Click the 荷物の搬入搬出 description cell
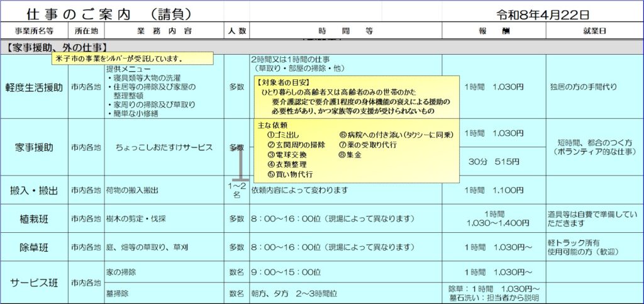Image resolution: width=644 pixels, height=304 pixels. click(x=164, y=190)
